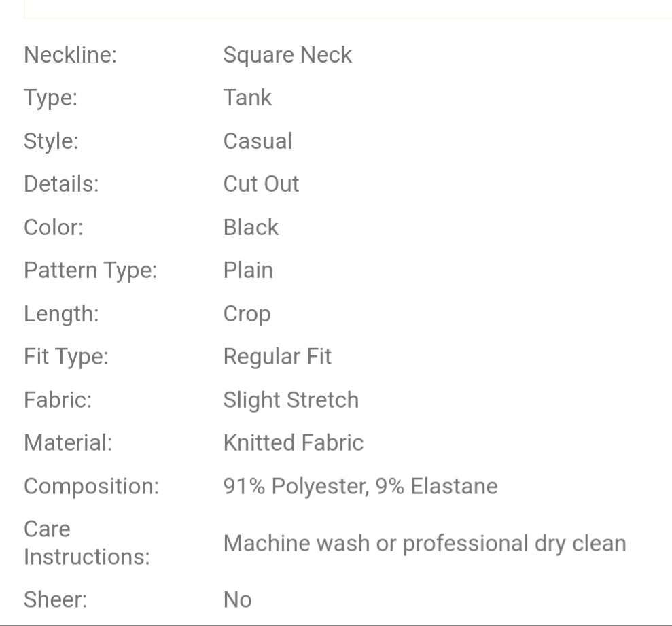Click the "Style:" label
672x626 pixels.
click(x=51, y=141)
